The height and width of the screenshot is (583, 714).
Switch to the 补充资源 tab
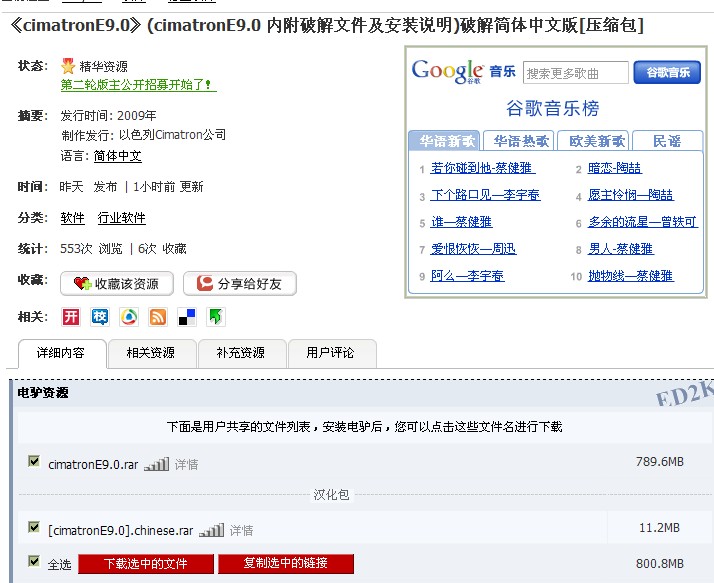(241, 353)
